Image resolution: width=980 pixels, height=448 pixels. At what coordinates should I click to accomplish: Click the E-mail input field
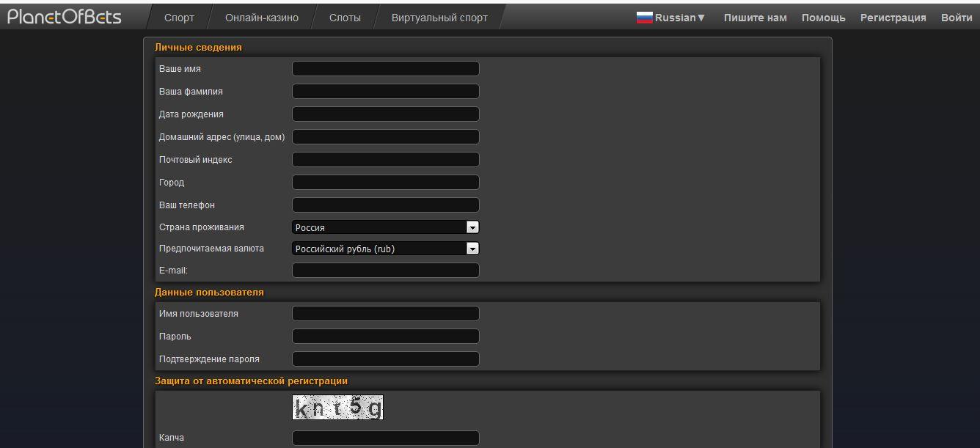385,270
